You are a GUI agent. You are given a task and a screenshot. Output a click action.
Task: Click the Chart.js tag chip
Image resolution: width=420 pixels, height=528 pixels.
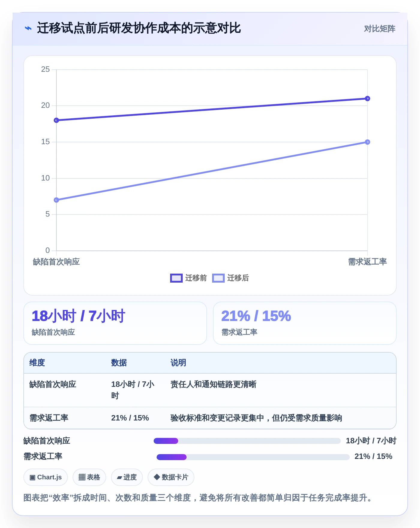pos(46,477)
